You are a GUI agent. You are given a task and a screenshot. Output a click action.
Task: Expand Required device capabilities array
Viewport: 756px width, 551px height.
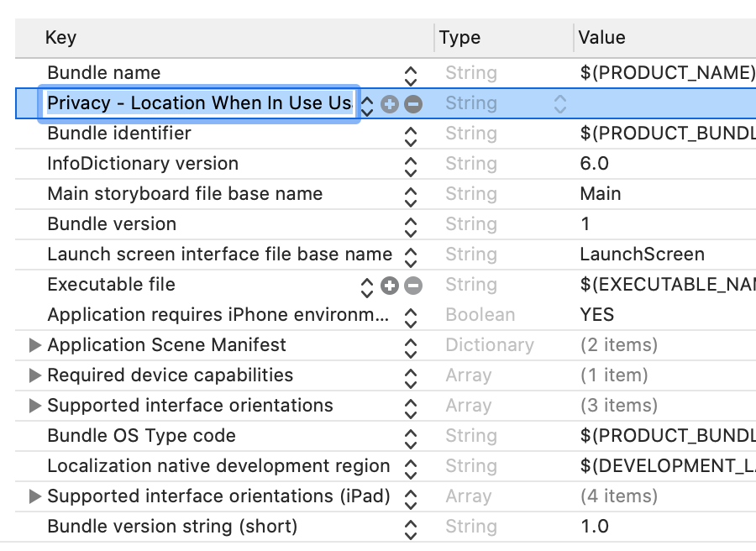coord(35,375)
